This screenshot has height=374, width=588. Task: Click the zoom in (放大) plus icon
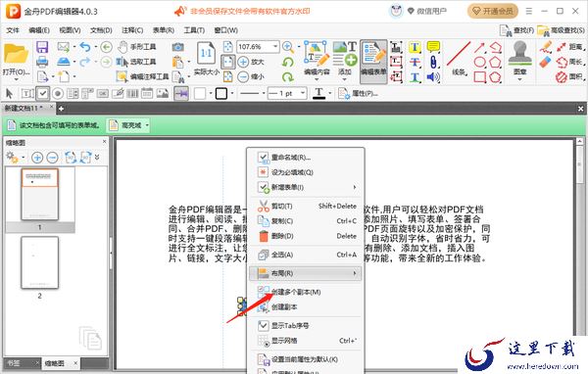[243, 62]
